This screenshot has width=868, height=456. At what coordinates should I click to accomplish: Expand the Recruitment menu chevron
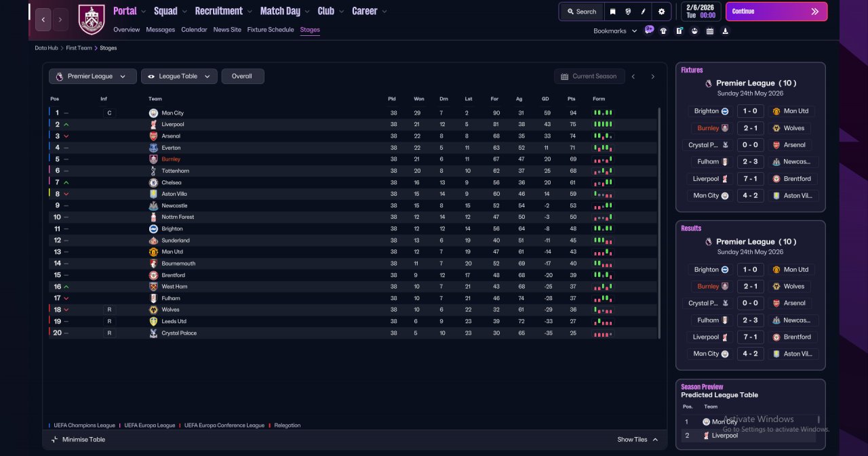coord(250,12)
